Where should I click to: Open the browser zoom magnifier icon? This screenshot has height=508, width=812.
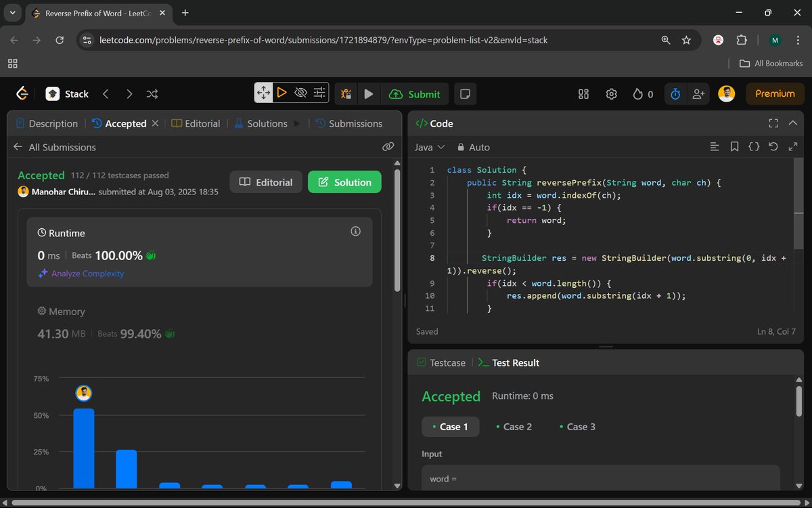pyautogui.click(x=666, y=40)
